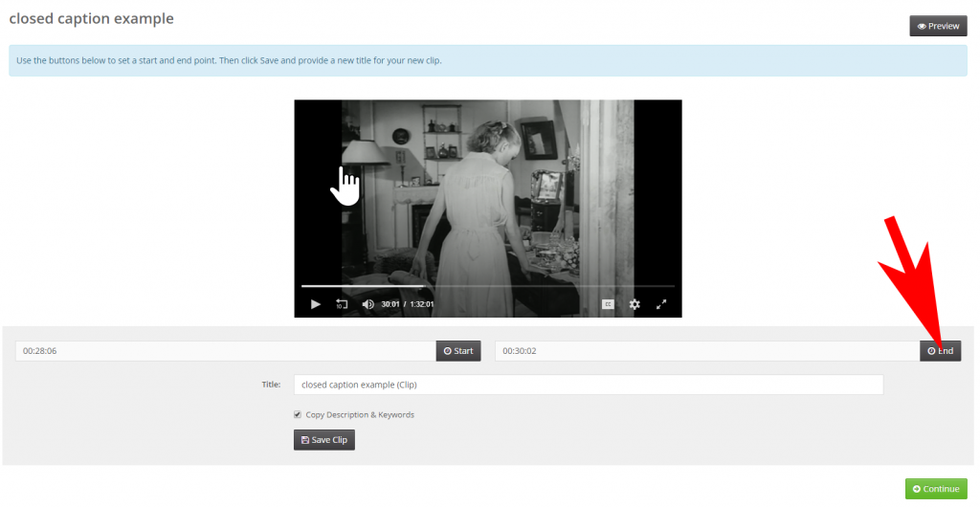Set the clip Start point
980x507 pixels.
click(458, 351)
